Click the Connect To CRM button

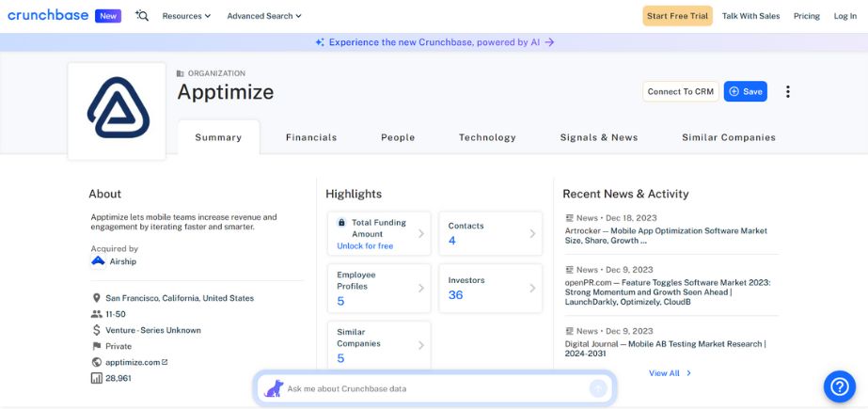(x=680, y=92)
